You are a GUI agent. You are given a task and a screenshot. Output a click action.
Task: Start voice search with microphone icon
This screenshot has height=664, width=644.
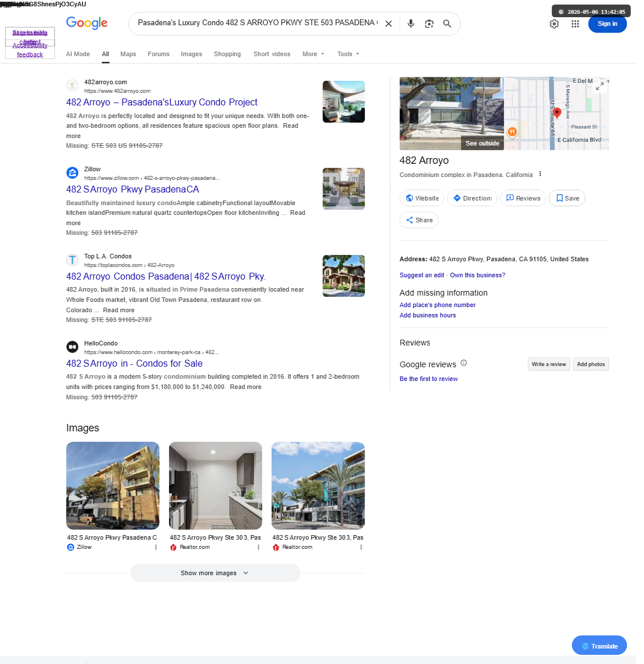(x=411, y=23)
